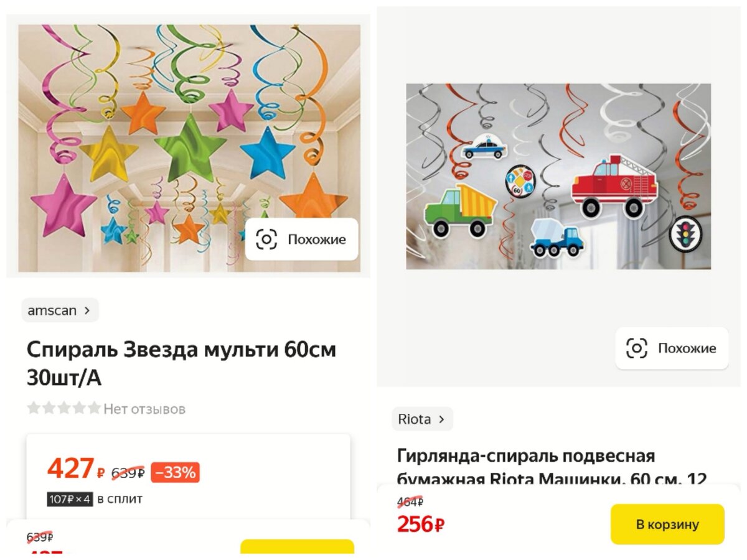
Task: Open the Riota brand page
Action: pos(422,419)
